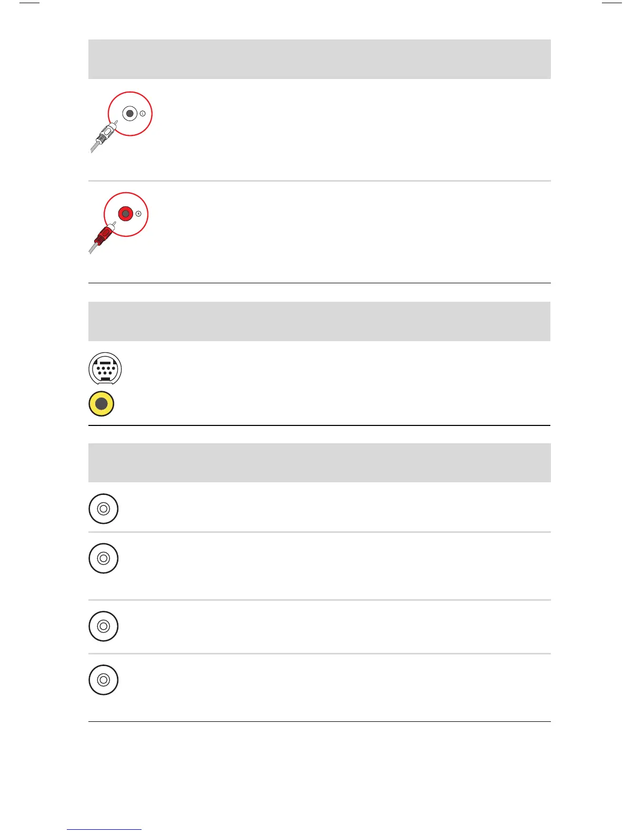Click the small circled L label
Screen dimensions: 644x834
point(143,114)
